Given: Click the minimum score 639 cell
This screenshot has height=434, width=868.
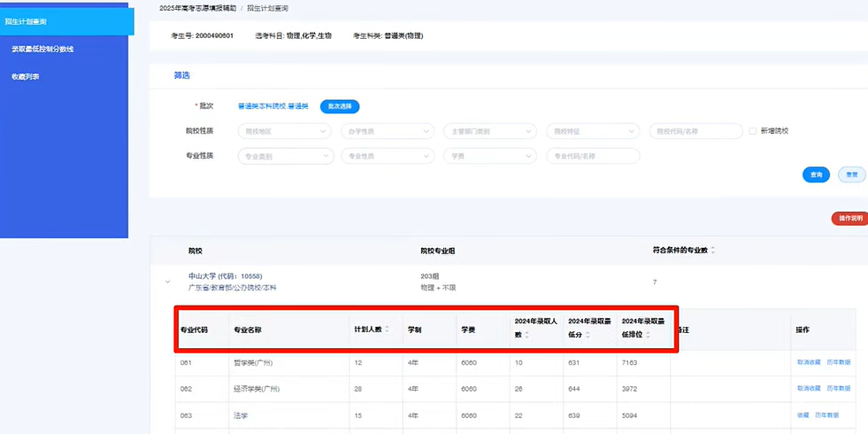Looking at the screenshot, I should 574,415.
